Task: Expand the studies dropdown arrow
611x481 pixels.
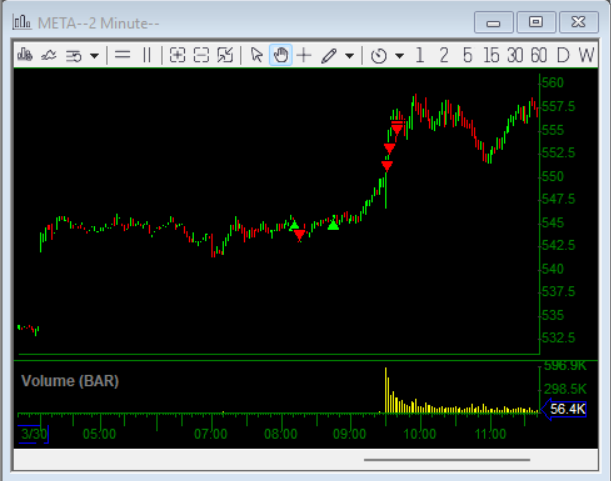Action: pos(94,56)
